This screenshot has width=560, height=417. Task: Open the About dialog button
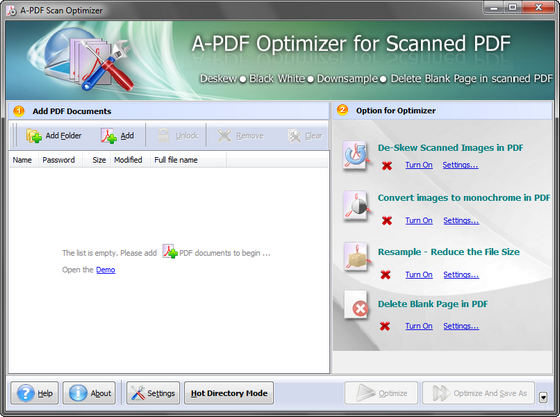tap(89, 393)
